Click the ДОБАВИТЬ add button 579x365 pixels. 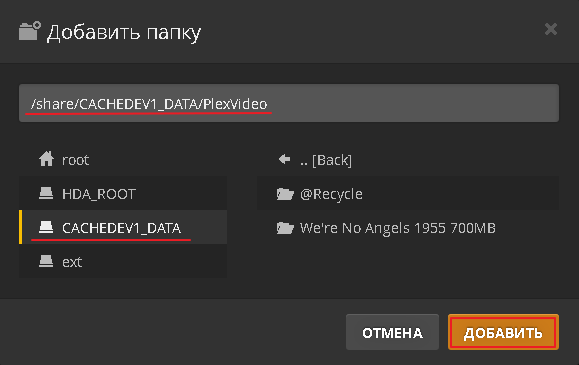pos(503,332)
